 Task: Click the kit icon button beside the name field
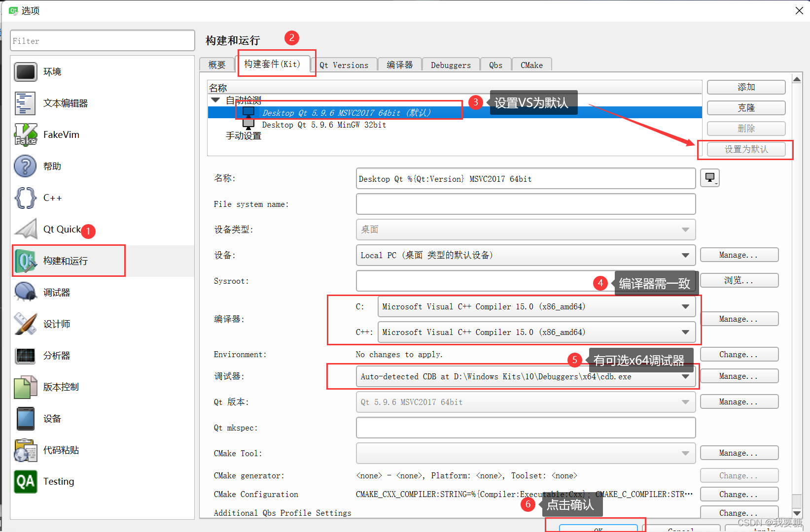(x=710, y=178)
